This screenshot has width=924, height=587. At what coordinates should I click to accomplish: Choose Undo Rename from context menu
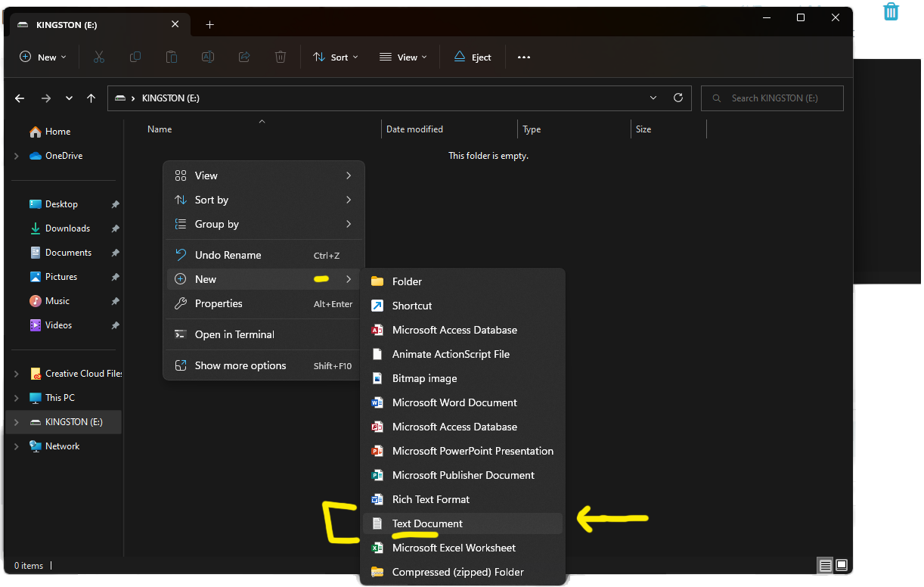point(264,255)
